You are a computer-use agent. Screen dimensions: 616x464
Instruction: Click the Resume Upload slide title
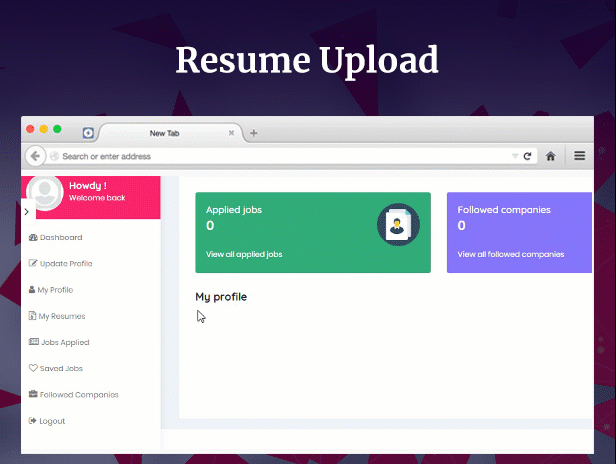307,60
